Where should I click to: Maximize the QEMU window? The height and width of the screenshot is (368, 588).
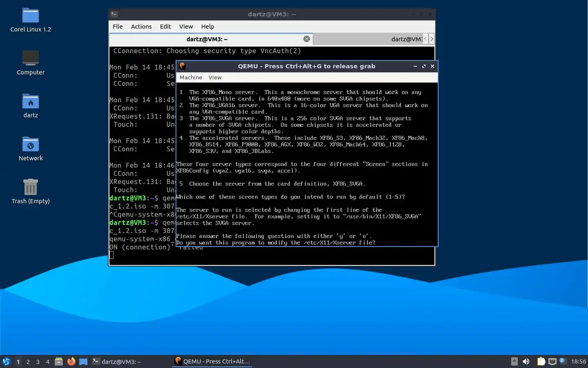pos(424,66)
